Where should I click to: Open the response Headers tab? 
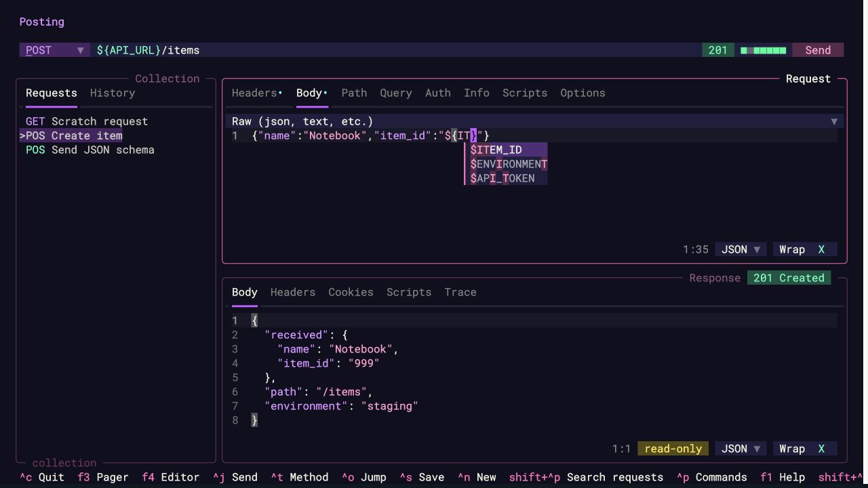(293, 292)
